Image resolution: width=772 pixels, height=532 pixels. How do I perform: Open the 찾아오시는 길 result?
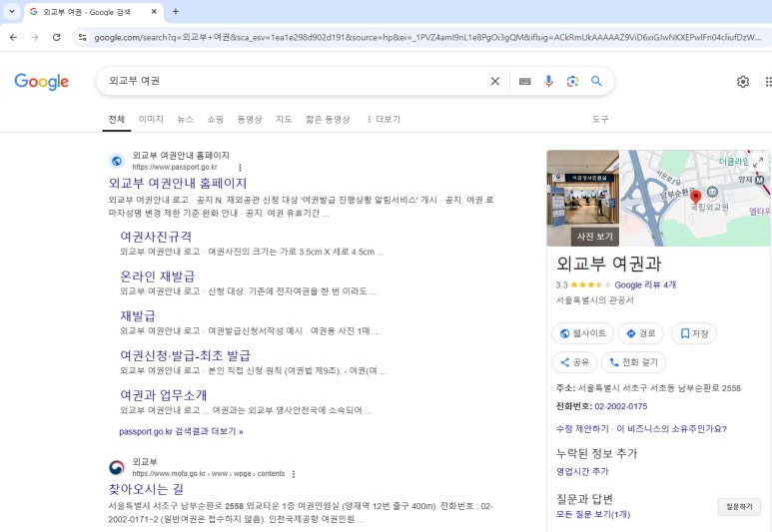click(x=146, y=489)
